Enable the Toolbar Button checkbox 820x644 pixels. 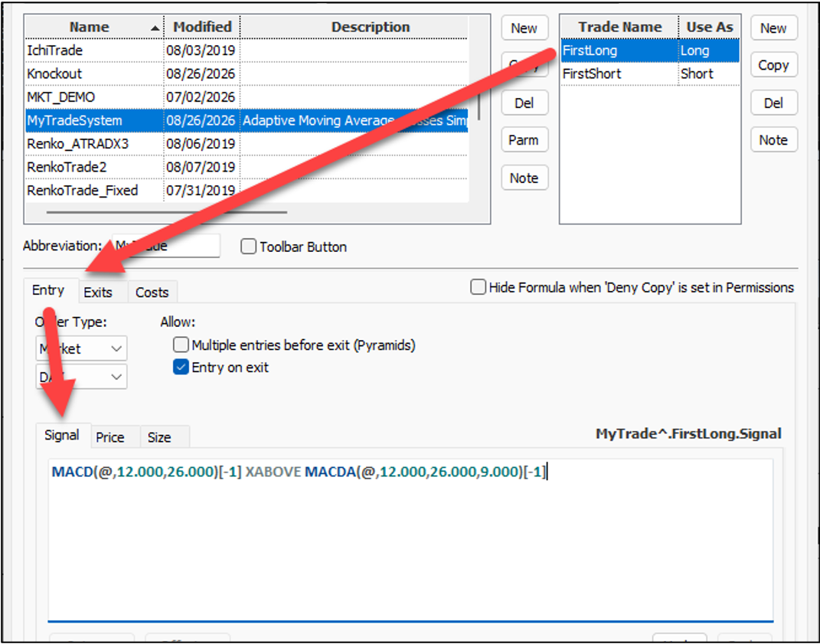(x=248, y=247)
